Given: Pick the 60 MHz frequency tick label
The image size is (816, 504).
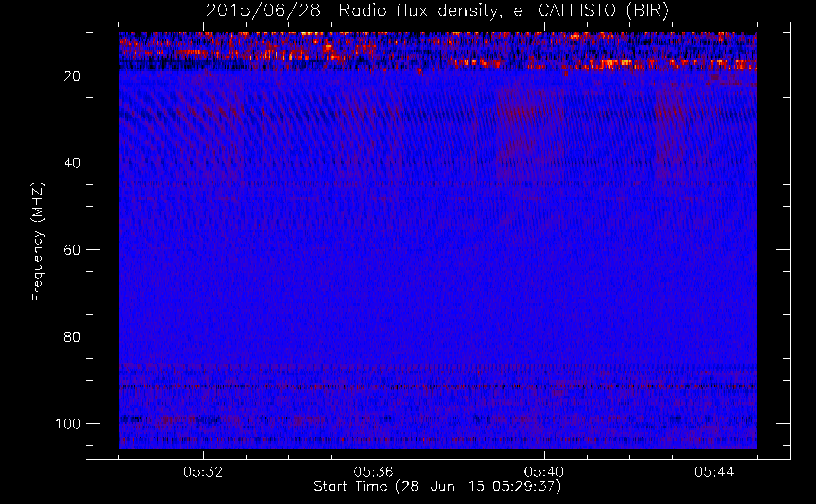Looking at the screenshot, I should click(x=72, y=250).
